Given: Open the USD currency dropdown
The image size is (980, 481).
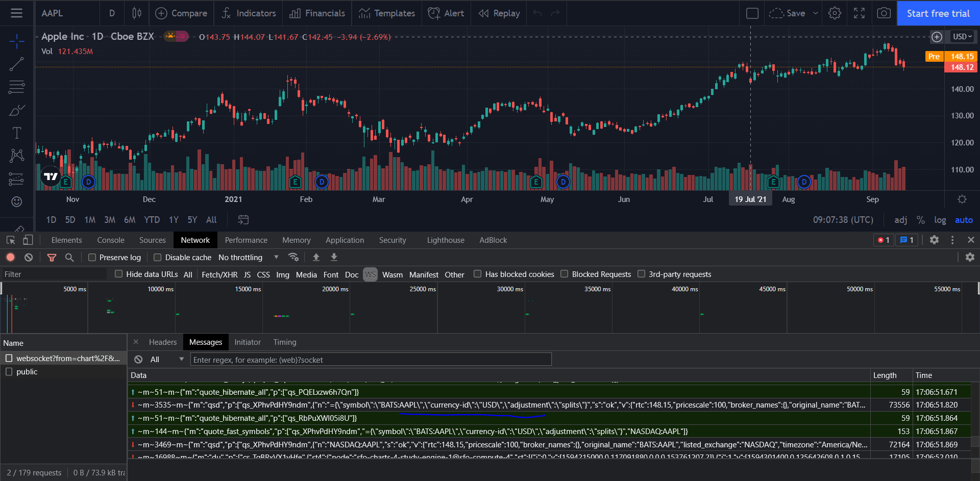Looking at the screenshot, I should [962, 37].
